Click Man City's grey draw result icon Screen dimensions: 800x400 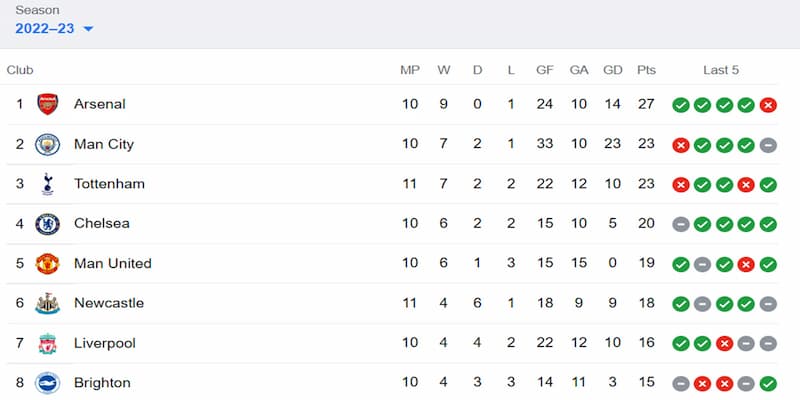768,145
